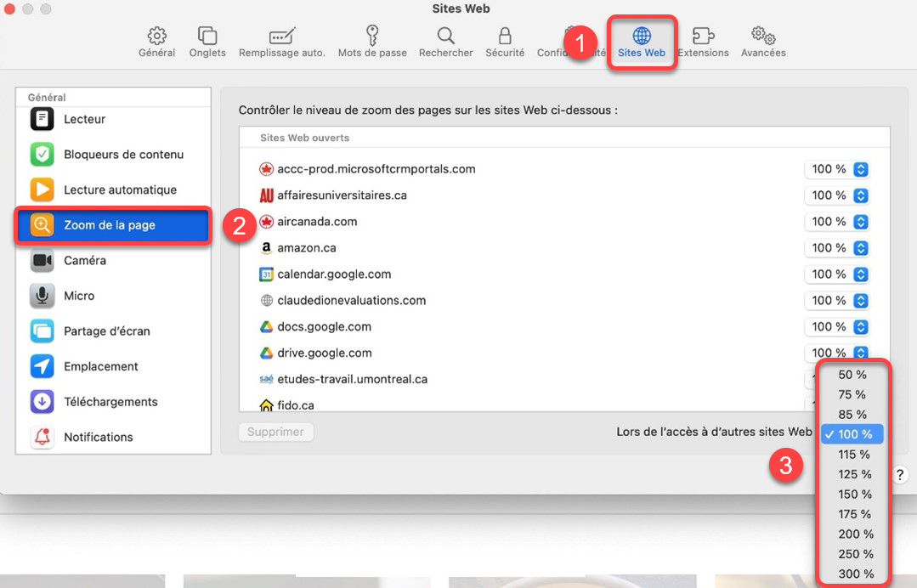Go to the Mots de passe tab
The height and width of the screenshot is (588, 917).
tap(372, 42)
